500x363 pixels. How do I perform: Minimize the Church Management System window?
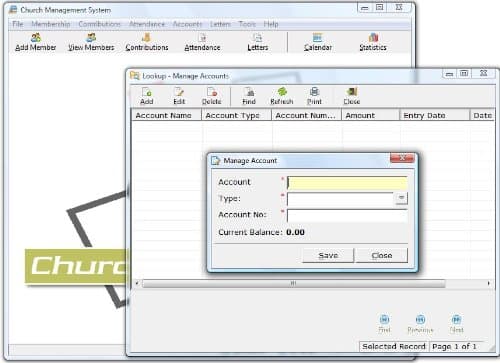tap(365, 8)
